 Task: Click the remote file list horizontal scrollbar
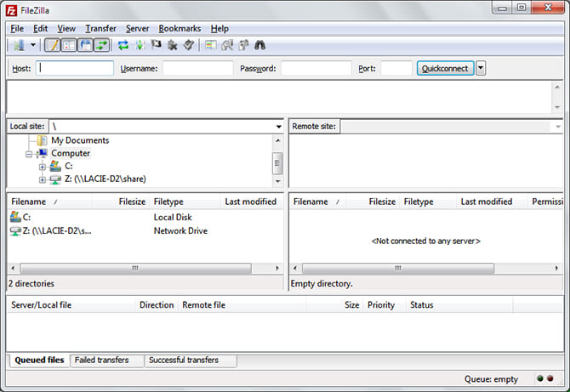click(398, 268)
